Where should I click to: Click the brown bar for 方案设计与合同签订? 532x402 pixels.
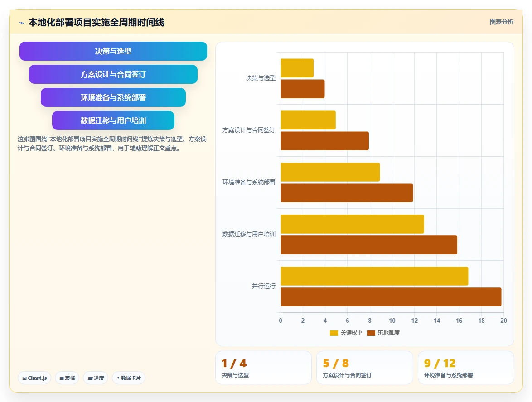click(325, 141)
